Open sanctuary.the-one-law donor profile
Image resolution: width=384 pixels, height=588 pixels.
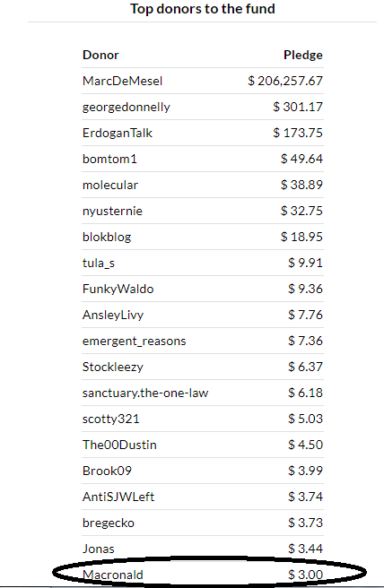pos(145,393)
